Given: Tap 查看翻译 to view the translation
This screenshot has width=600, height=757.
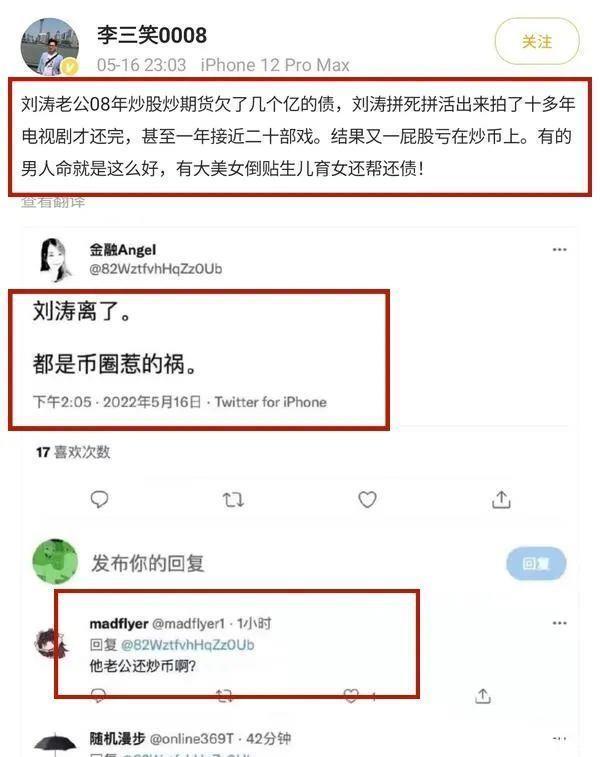Looking at the screenshot, I should tap(53, 202).
